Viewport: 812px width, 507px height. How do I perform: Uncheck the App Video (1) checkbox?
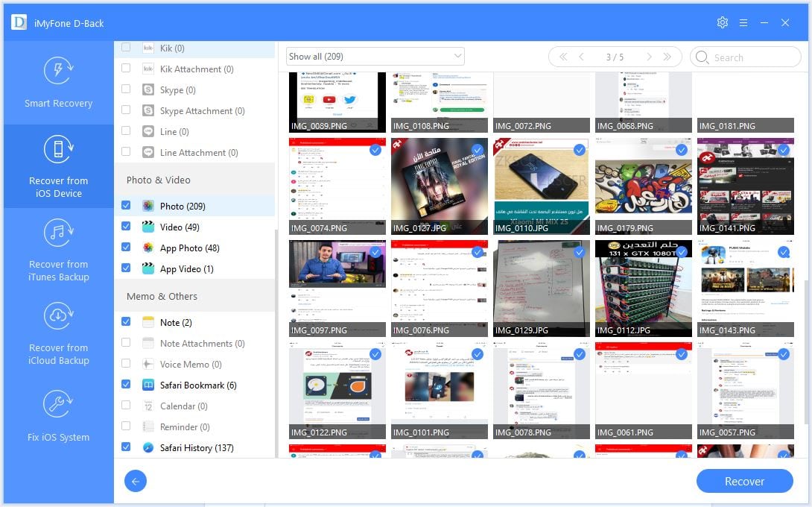(126, 268)
